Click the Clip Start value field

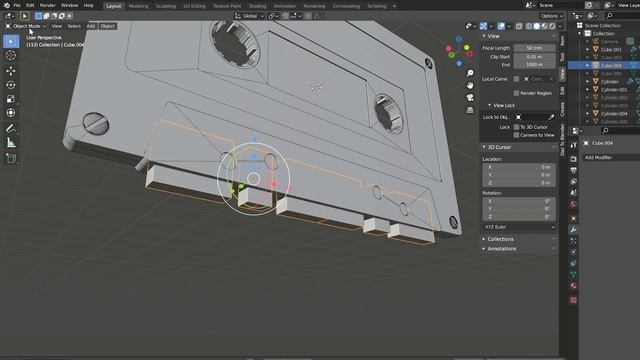tap(534, 57)
